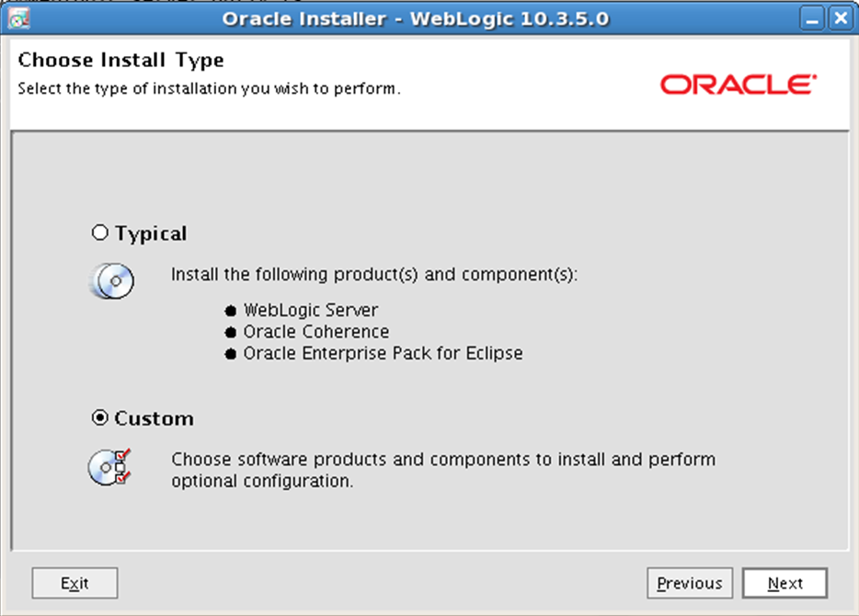Screen dimensions: 859x616
Task: Go back with the Previous button
Action: (x=690, y=583)
